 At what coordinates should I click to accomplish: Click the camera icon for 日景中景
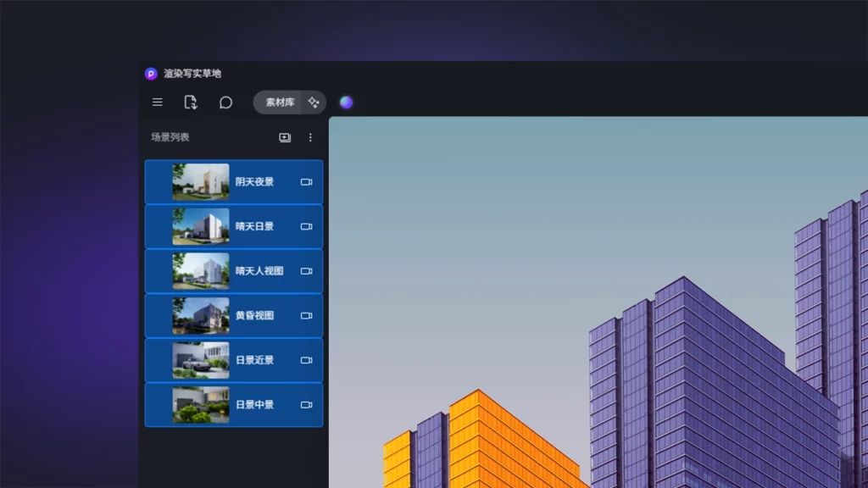pyautogui.click(x=306, y=405)
